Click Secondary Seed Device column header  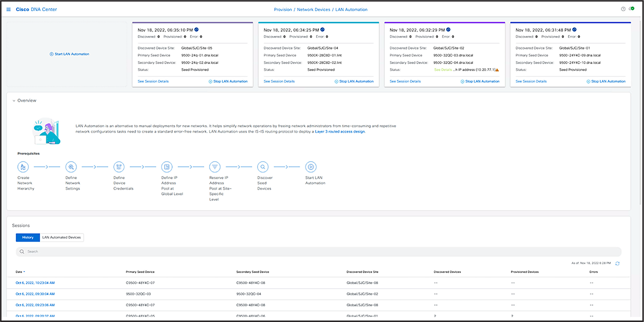(253, 272)
